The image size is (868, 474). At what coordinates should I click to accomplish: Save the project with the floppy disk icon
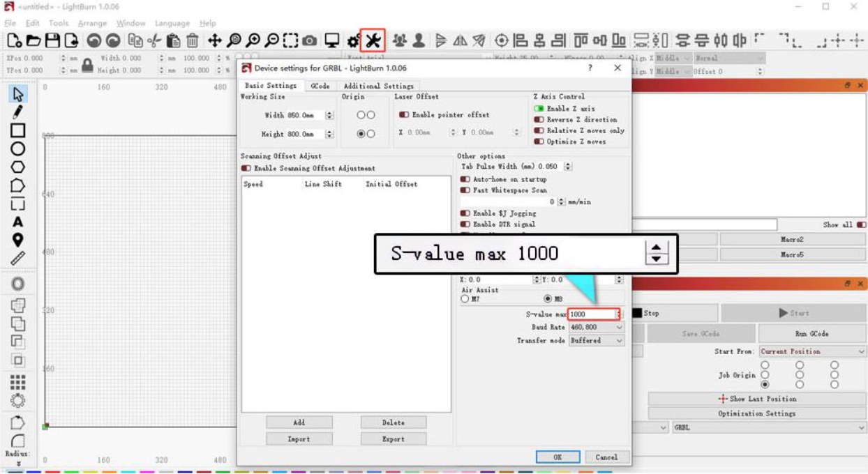tap(52, 40)
